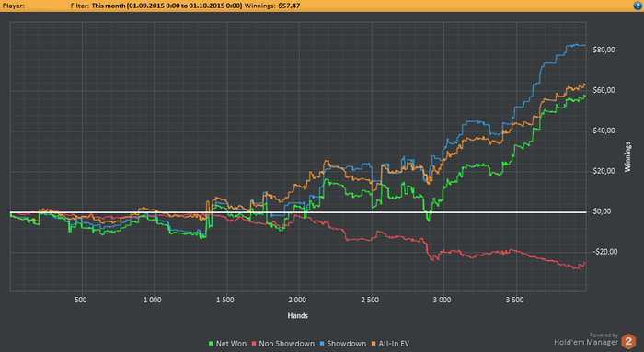Click the Hands axis title
Image resolution: width=644 pixels, height=352 pixels.
pyautogui.click(x=298, y=315)
